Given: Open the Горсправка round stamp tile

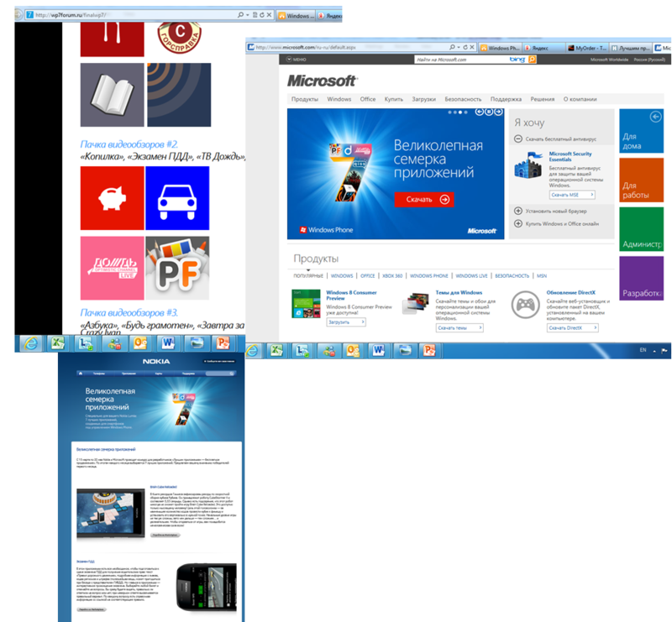Looking at the screenshot, I should pos(180,39).
